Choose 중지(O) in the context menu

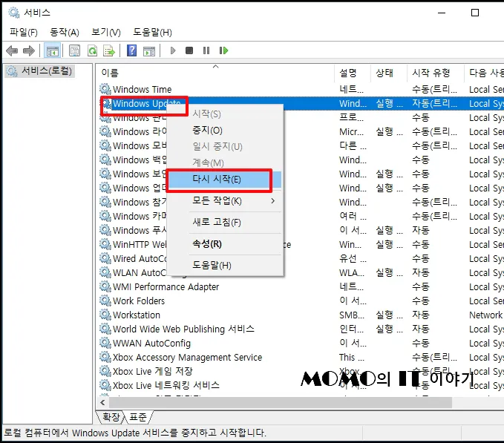tap(224, 130)
